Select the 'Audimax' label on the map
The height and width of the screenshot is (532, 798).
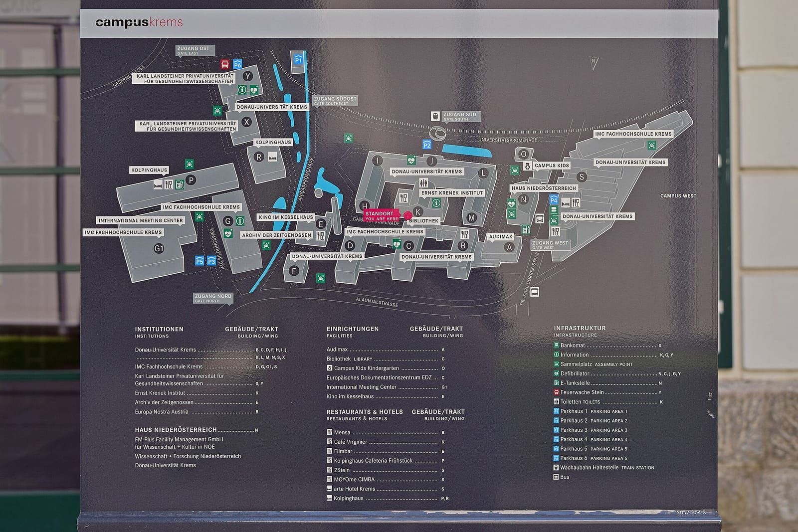[x=501, y=237]
